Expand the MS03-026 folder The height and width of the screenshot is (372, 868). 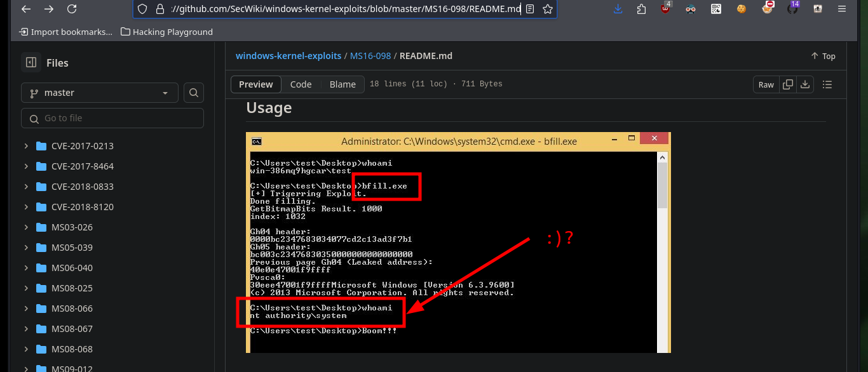[26, 227]
